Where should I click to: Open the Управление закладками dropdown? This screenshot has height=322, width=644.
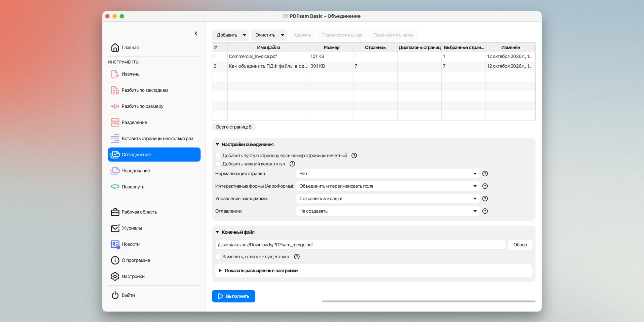pyautogui.click(x=388, y=198)
